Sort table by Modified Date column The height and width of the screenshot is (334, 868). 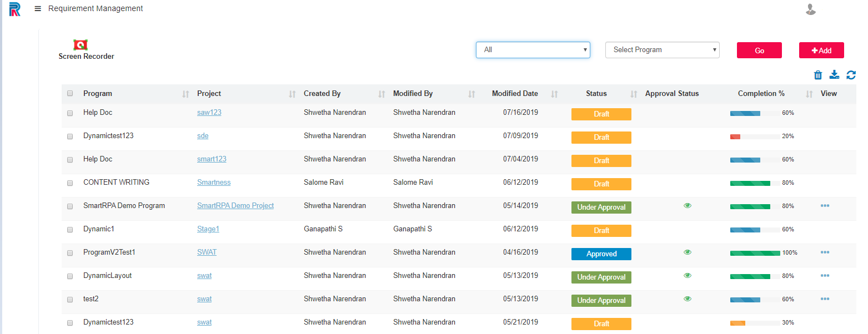tap(554, 94)
